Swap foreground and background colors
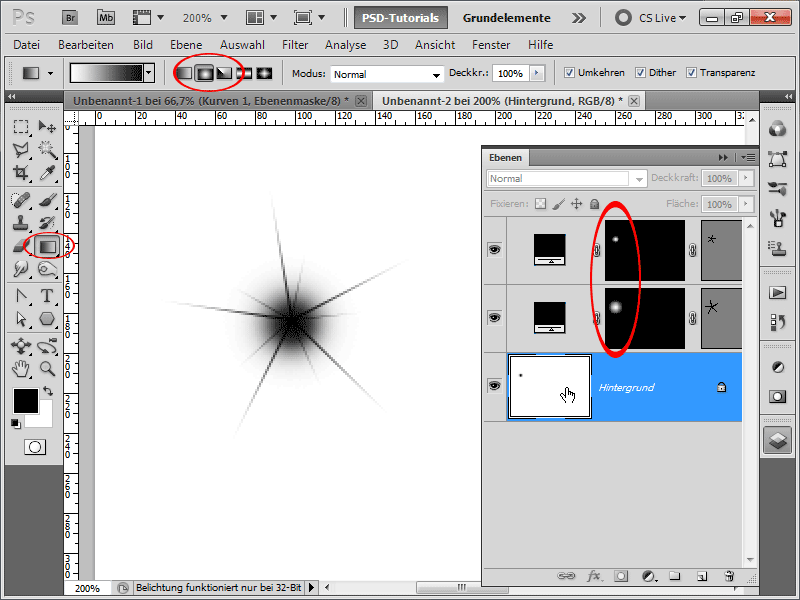 (48, 391)
